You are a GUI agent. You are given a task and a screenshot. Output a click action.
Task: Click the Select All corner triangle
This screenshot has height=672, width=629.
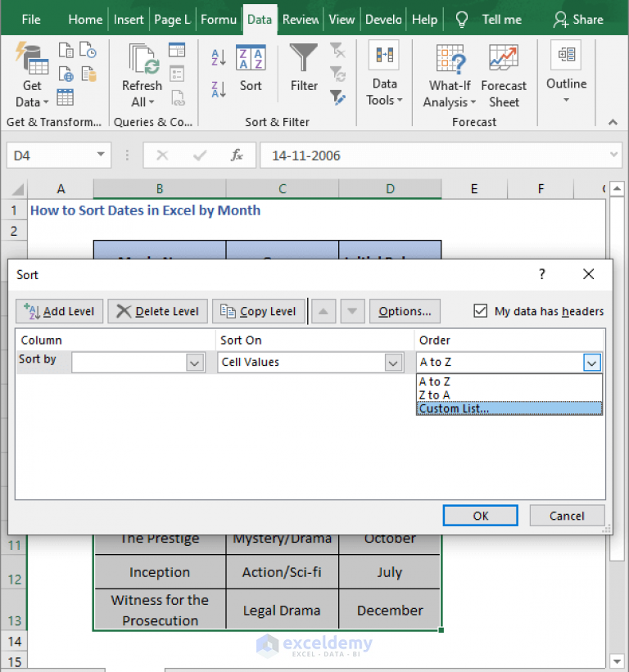pos(17,189)
